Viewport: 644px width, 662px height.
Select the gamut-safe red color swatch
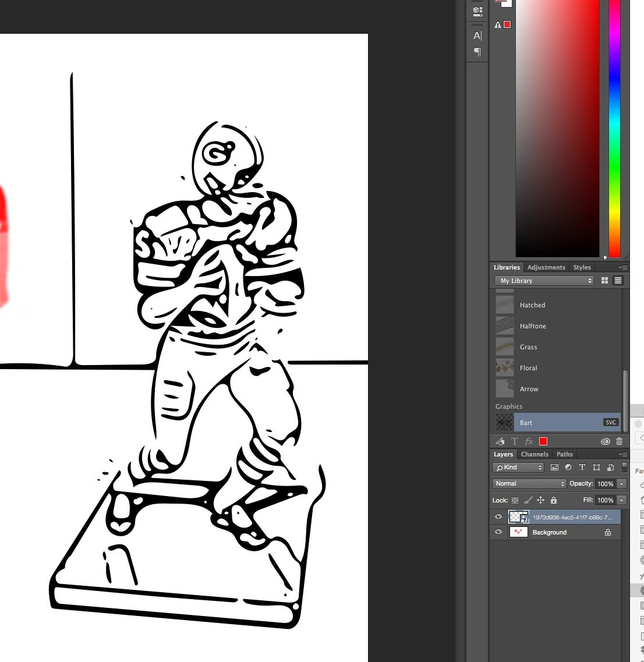pos(507,24)
